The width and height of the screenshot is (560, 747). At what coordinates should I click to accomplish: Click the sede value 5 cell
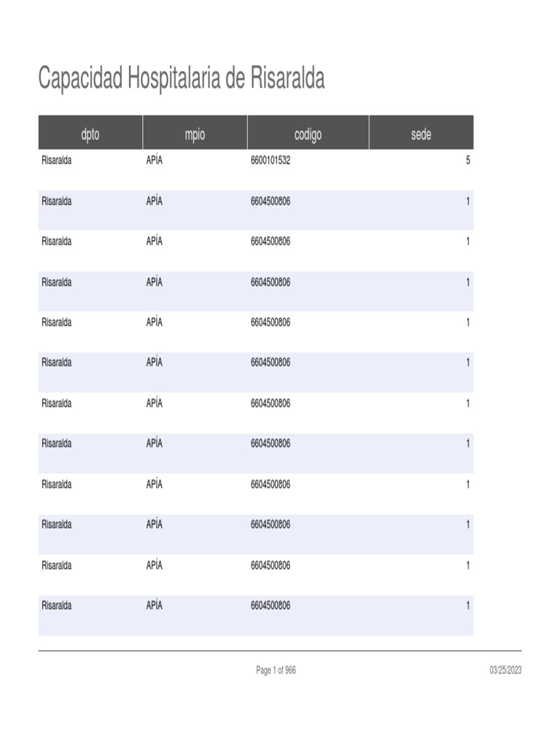467,160
